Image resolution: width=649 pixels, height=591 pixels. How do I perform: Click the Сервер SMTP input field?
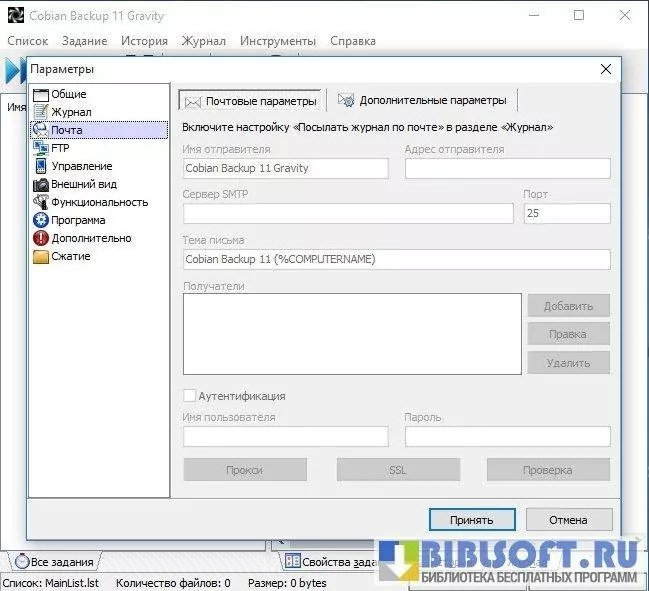pyautogui.click(x=348, y=213)
